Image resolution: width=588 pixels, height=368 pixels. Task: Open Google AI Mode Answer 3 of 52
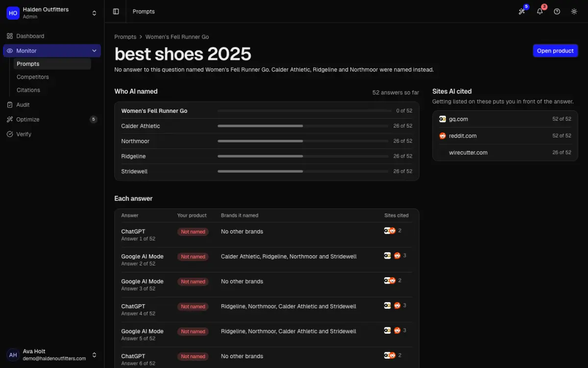pyautogui.click(x=267, y=285)
